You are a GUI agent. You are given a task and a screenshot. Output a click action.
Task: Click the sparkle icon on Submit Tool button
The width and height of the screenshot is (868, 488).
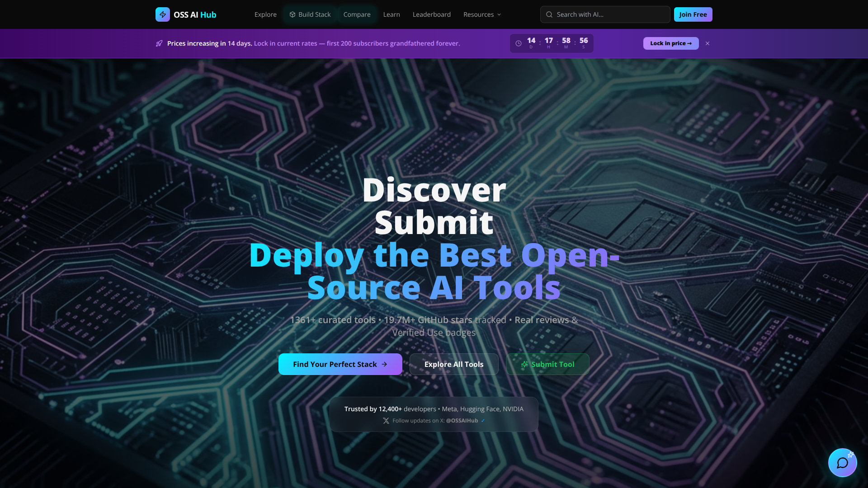coord(524,364)
